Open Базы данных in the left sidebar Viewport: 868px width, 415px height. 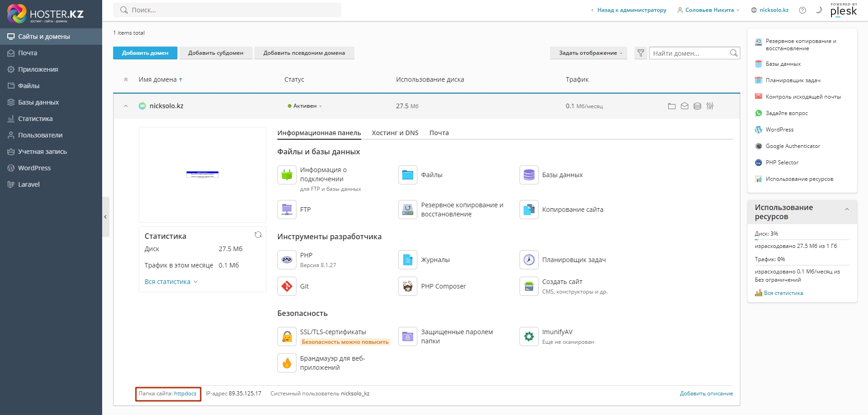click(x=38, y=102)
